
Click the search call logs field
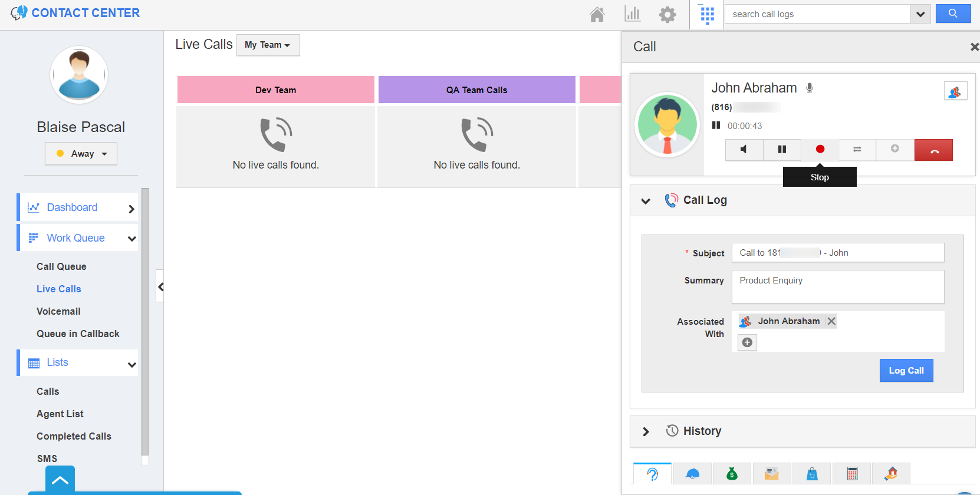[x=818, y=14]
